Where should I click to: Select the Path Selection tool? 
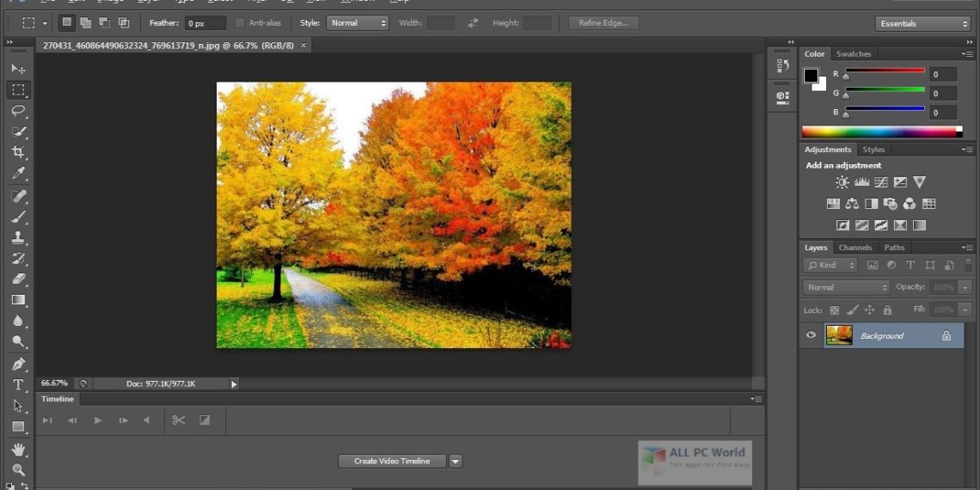pyautogui.click(x=18, y=406)
